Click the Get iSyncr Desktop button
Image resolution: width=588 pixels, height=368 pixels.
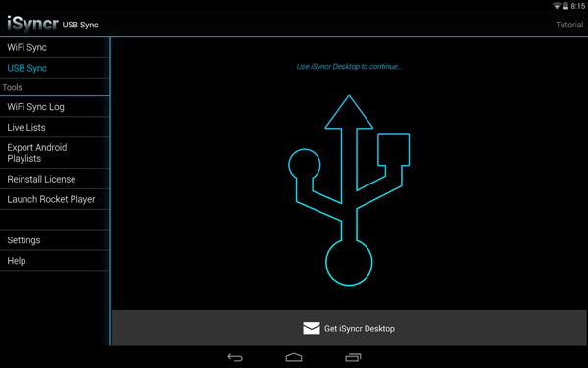coord(349,328)
